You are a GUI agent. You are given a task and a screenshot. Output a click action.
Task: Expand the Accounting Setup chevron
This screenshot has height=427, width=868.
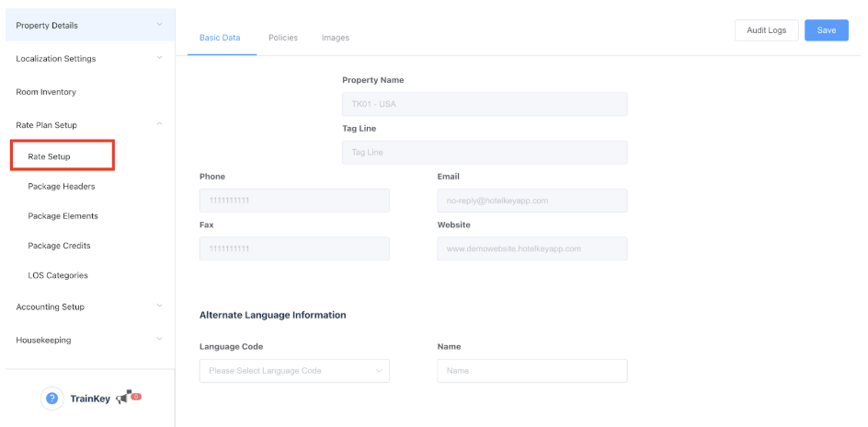click(x=159, y=306)
